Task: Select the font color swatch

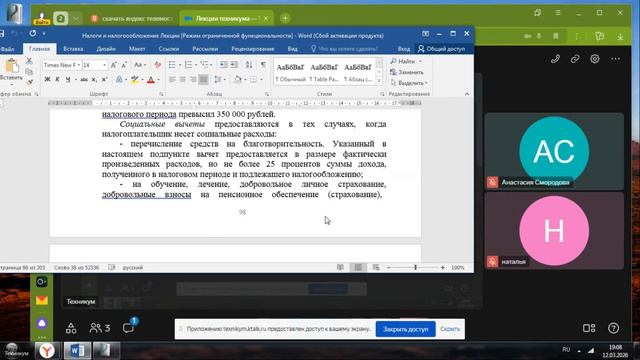Action: pyautogui.click(x=151, y=80)
